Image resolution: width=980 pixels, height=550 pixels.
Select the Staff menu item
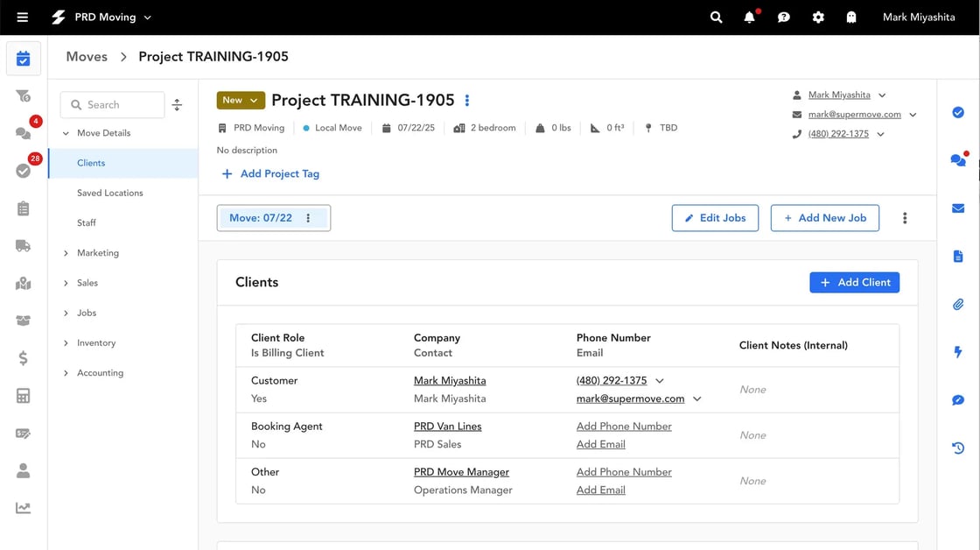[87, 223]
